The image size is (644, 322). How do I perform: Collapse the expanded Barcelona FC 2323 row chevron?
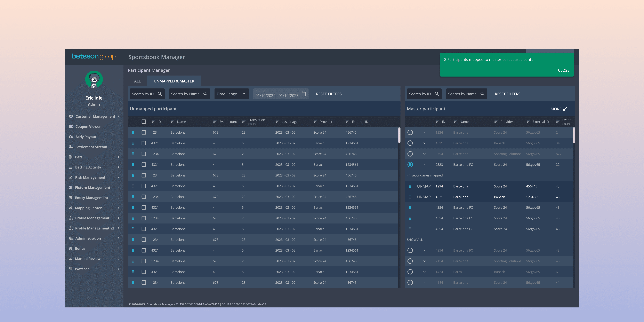tap(424, 165)
